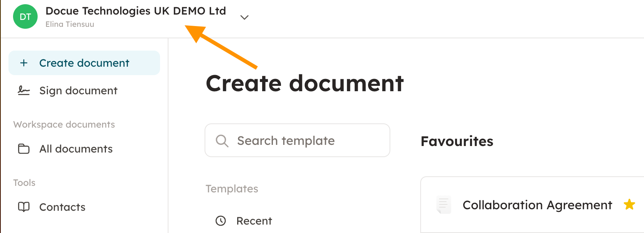Image resolution: width=644 pixels, height=233 pixels.
Task: Expand the workspace switcher chevron
Action: [x=244, y=17]
